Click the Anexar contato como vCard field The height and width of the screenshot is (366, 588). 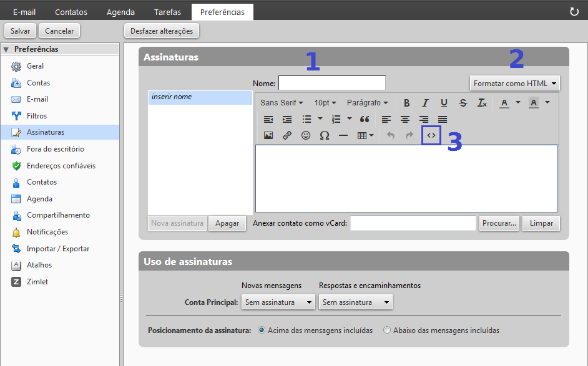click(413, 223)
